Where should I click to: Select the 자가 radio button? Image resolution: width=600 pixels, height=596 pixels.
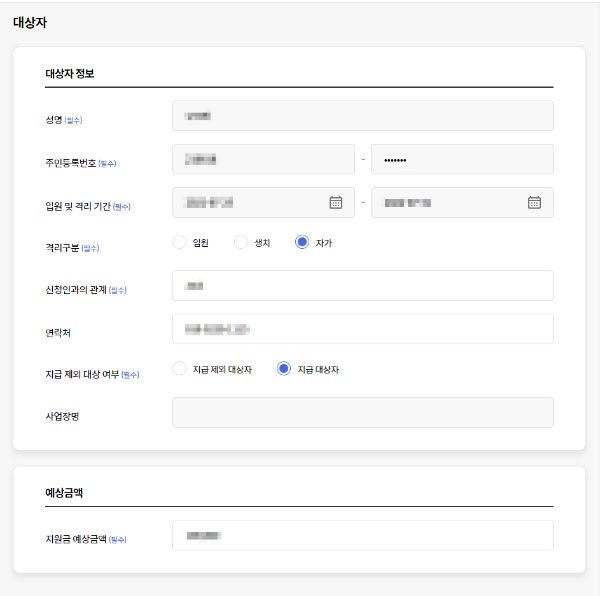point(302,242)
